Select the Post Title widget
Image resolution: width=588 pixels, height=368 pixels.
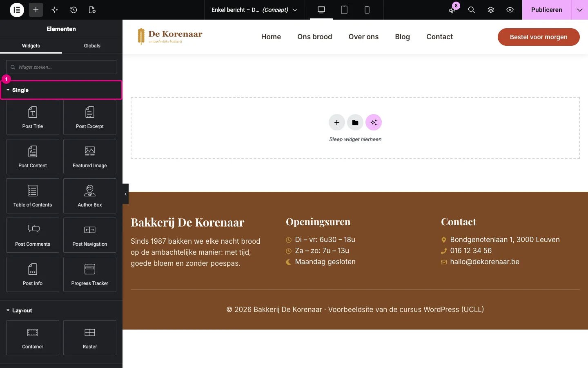(33, 117)
